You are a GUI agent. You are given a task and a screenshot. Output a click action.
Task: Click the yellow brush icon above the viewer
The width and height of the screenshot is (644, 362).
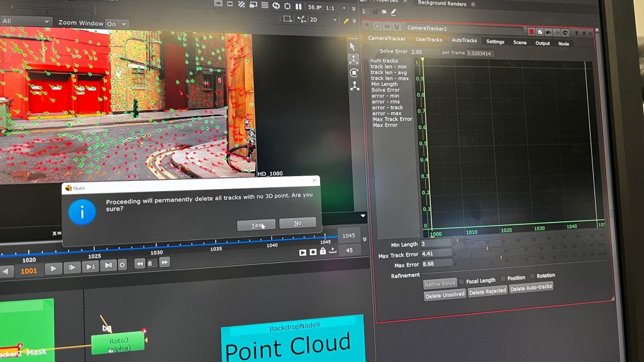pos(347,21)
